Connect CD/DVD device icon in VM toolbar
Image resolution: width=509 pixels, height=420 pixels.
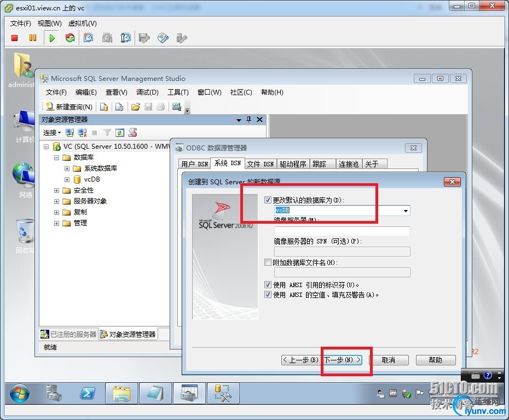pos(163,38)
